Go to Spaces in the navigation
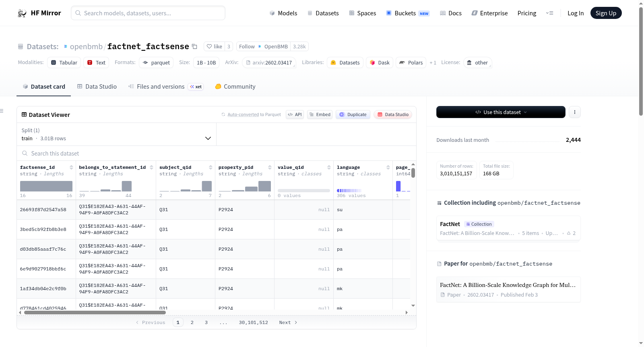 pyautogui.click(x=363, y=13)
